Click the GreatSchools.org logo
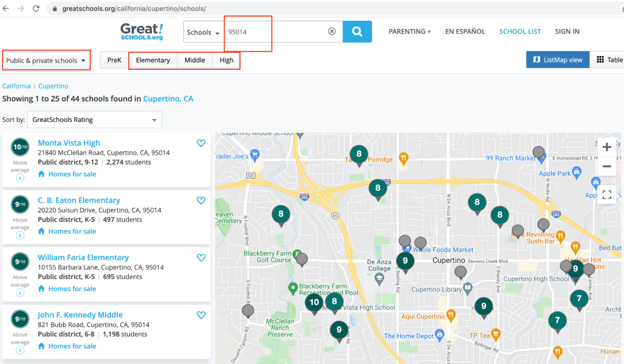Image resolution: width=624 pixels, height=364 pixels. 142,31
